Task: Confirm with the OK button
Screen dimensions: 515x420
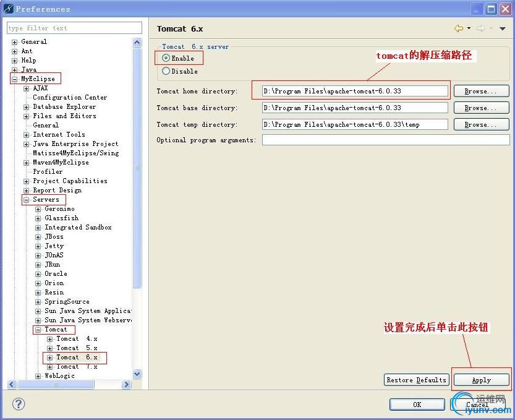Action: point(417,405)
